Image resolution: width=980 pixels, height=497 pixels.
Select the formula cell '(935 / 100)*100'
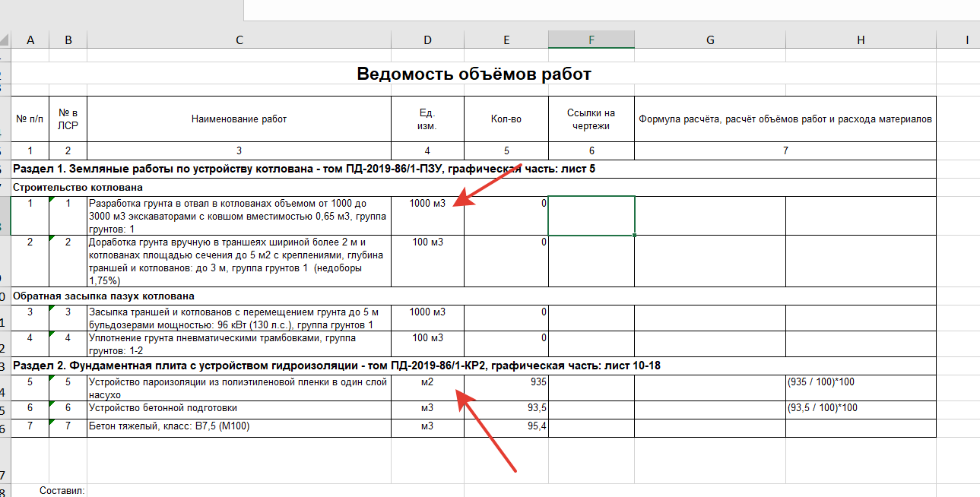pyautogui.click(x=861, y=388)
